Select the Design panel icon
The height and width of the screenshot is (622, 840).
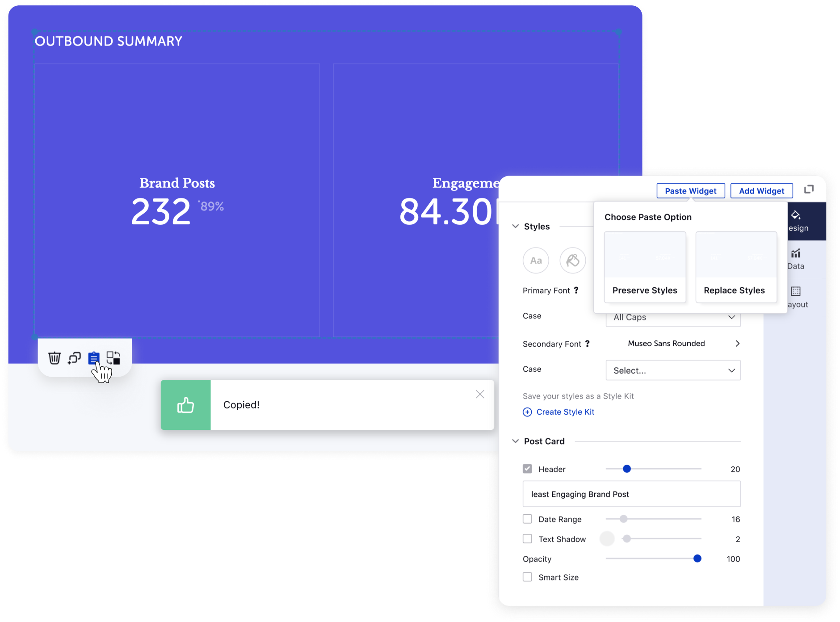coord(798,221)
